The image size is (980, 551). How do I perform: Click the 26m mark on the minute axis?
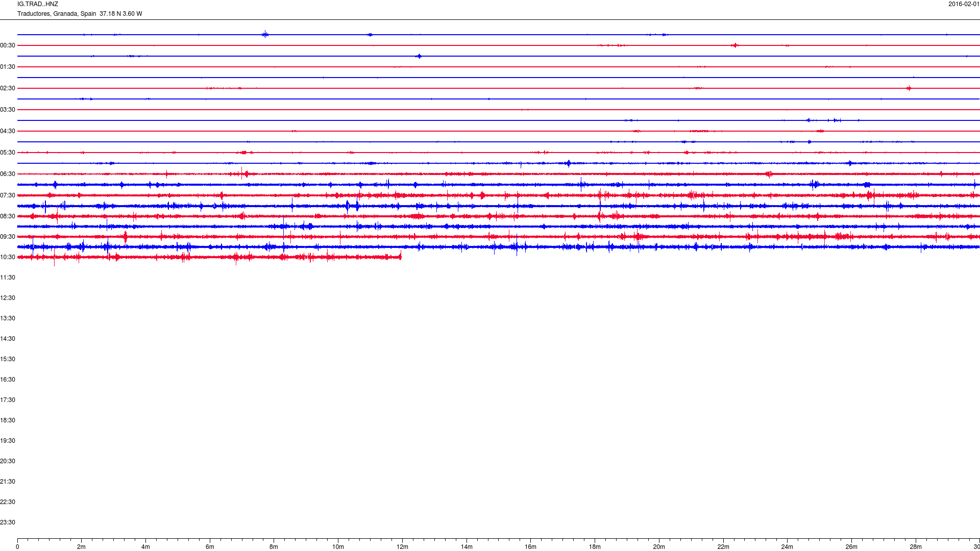(851, 547)
